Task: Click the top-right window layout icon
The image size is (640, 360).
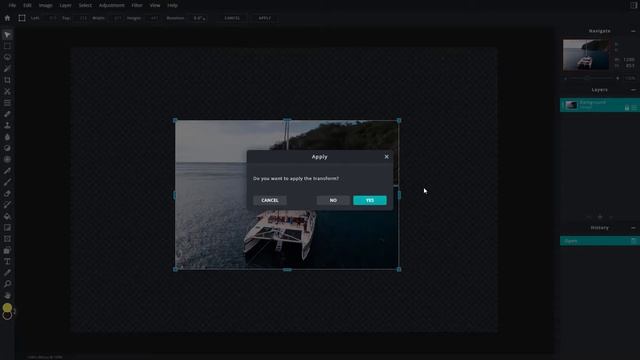Action: point(633,5)
